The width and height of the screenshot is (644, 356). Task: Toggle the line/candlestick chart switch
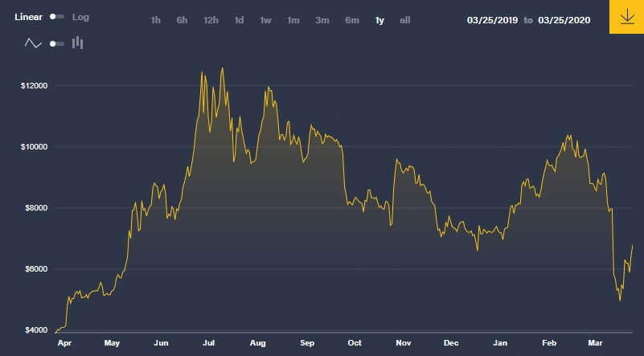[x=56, y=43]
